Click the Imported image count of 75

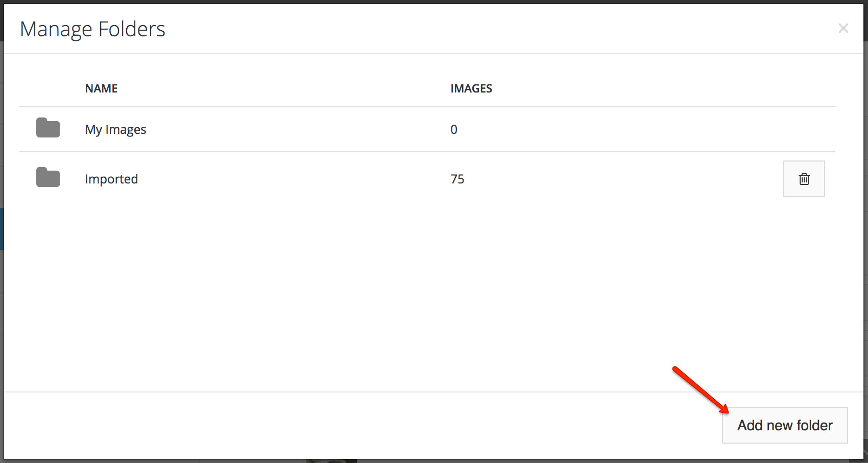(457, 179)
